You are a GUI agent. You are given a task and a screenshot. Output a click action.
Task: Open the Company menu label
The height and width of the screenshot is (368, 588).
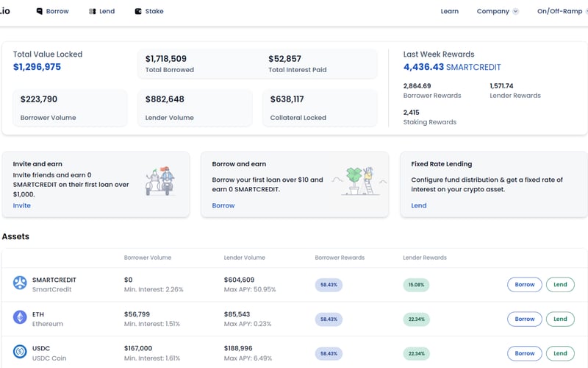[493, 11]
